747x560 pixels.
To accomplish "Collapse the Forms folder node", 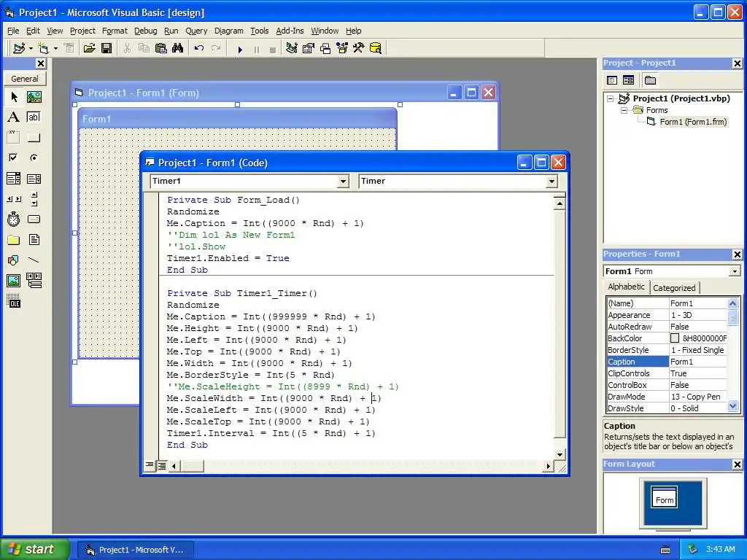I will 624,110.
